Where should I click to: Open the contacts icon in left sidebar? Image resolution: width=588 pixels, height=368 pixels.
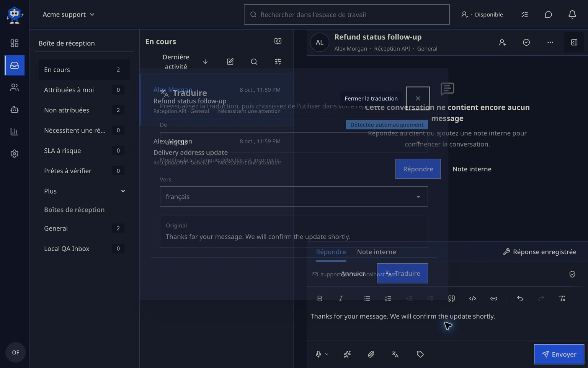(x=14, y=88)
